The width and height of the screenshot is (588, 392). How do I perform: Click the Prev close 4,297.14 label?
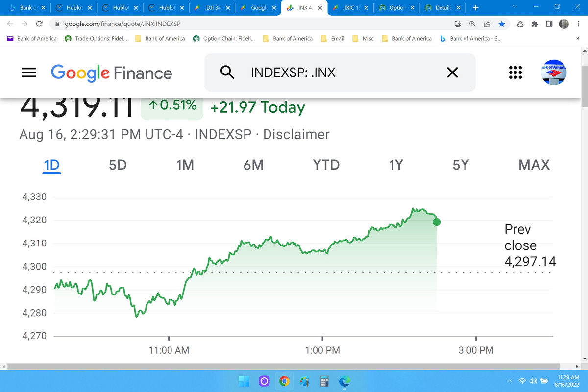click(530, 245)
